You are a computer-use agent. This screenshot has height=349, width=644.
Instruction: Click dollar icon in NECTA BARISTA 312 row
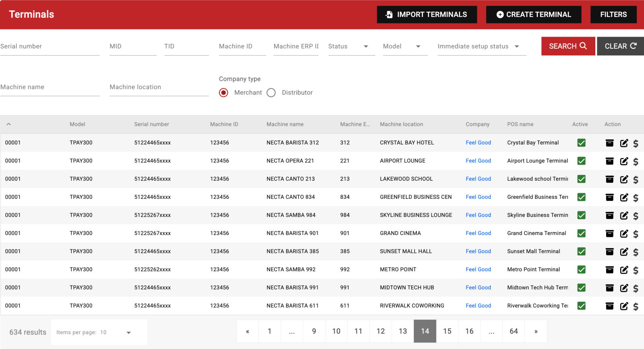click(636, 143)
